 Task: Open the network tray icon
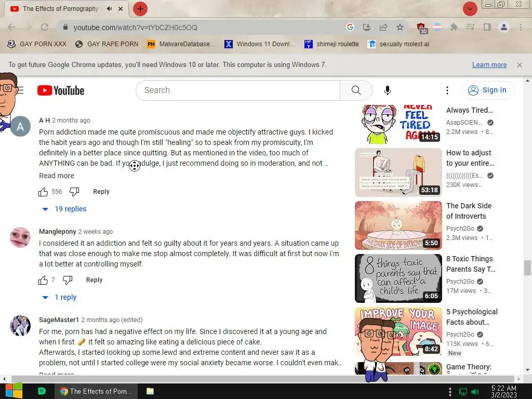tap(463, 392)
